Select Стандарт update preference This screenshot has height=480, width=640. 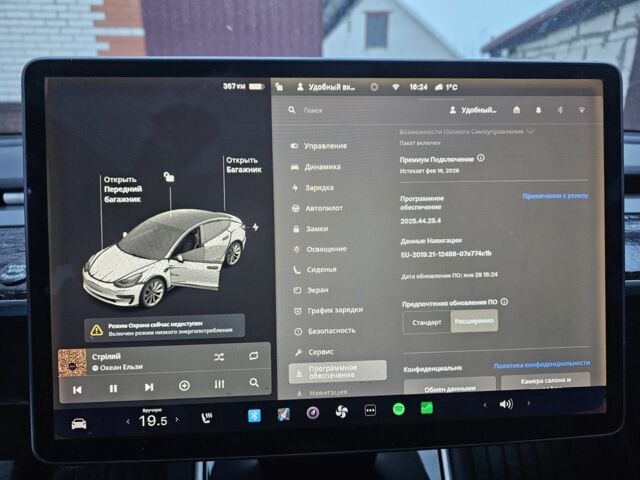point(427,322)
